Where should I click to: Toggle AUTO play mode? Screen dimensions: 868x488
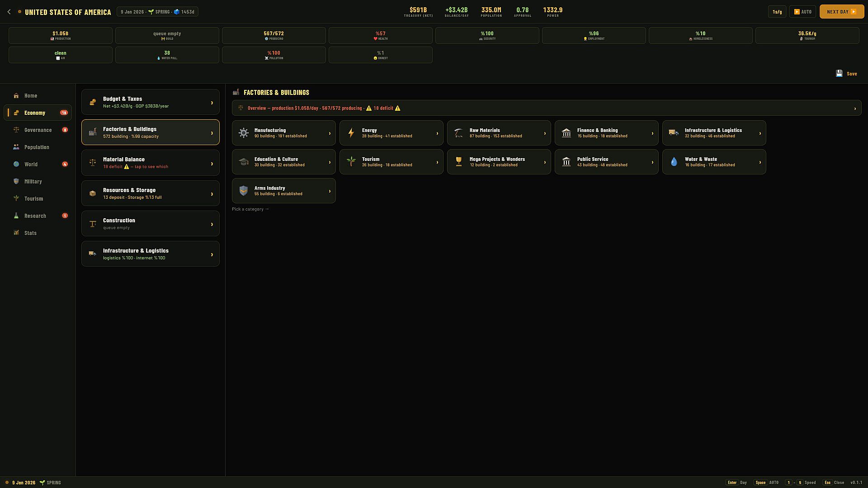click(802, 12)
